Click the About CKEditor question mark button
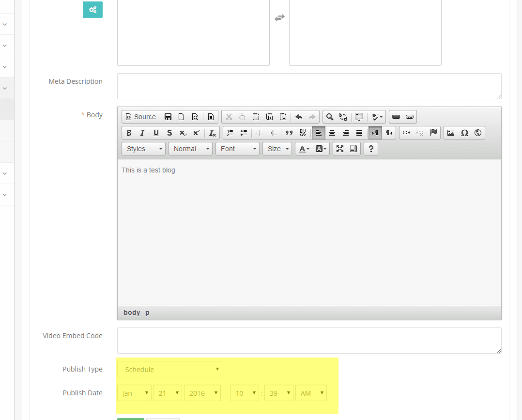This screenshot has width=522, height=420. point(370,149)
